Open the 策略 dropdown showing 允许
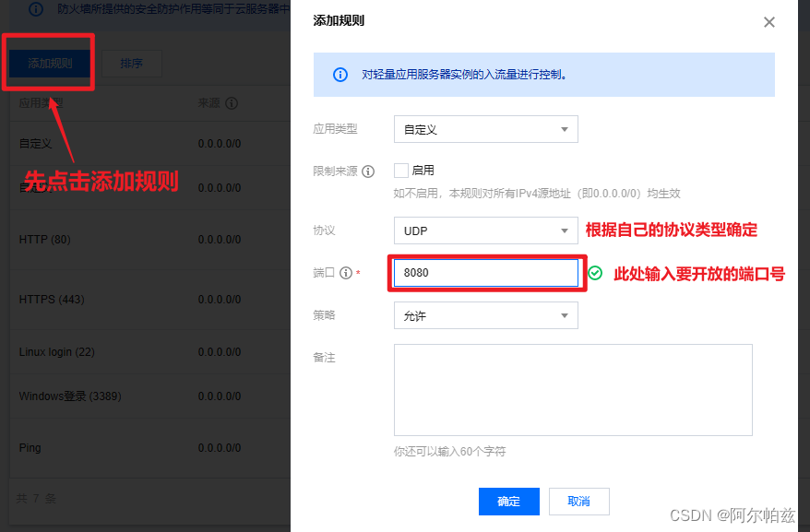 pos(485,315)
